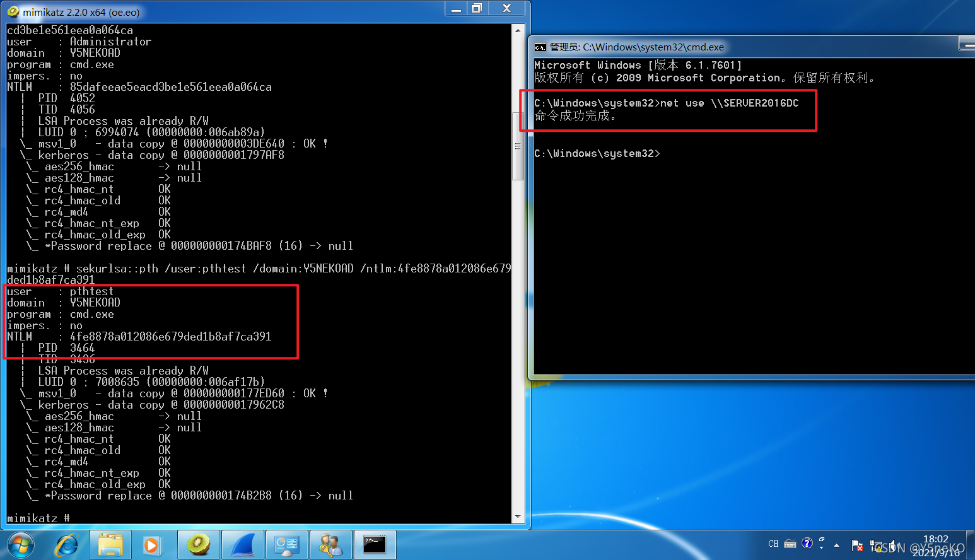Viewport: 975px width, 560px height.
Task: Click line 'user : pthtest'
Action: pyautogui.click(x=60, y=291)
